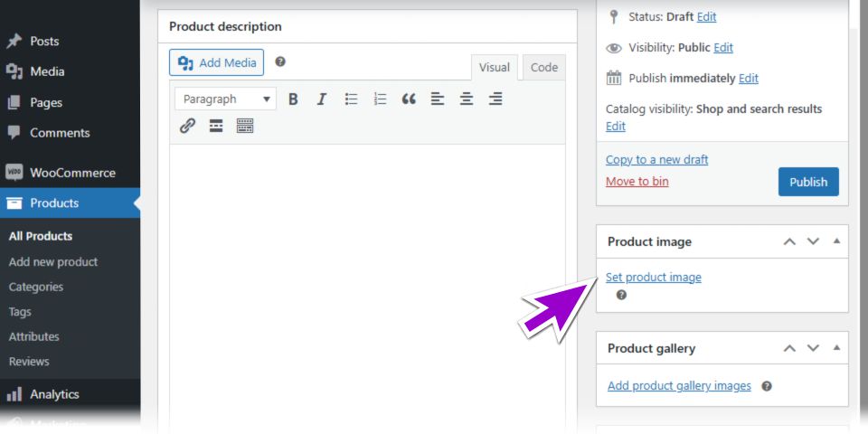
Task: Click Set product image link
Action: [x=653, y=277]
